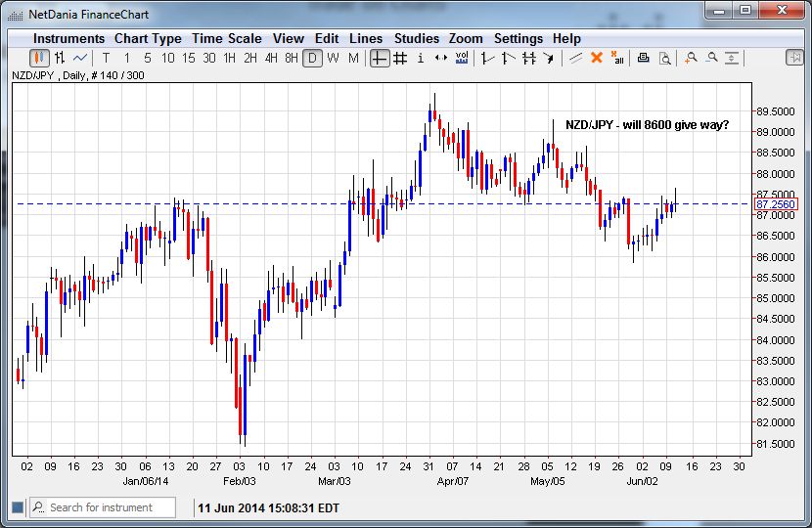Open the Lines menu
Image resolution: width=812 pixels, height=528 pixels.
[366, 39]
